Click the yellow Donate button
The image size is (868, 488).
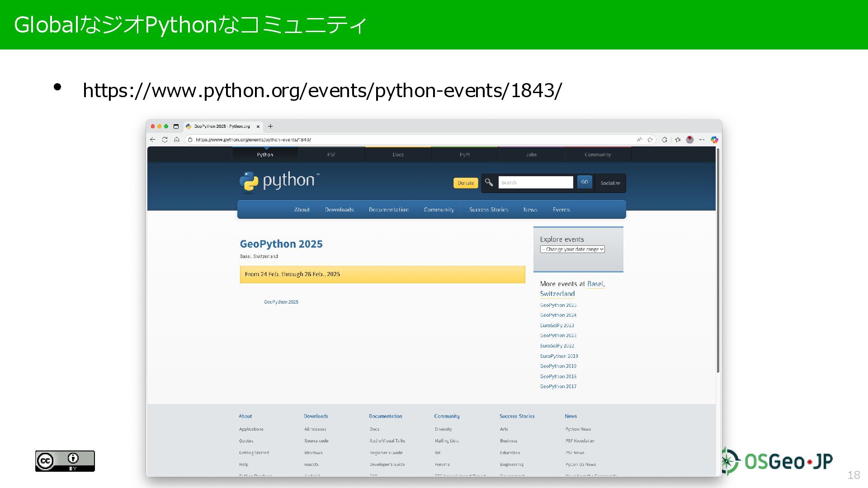tap(466, 183)
